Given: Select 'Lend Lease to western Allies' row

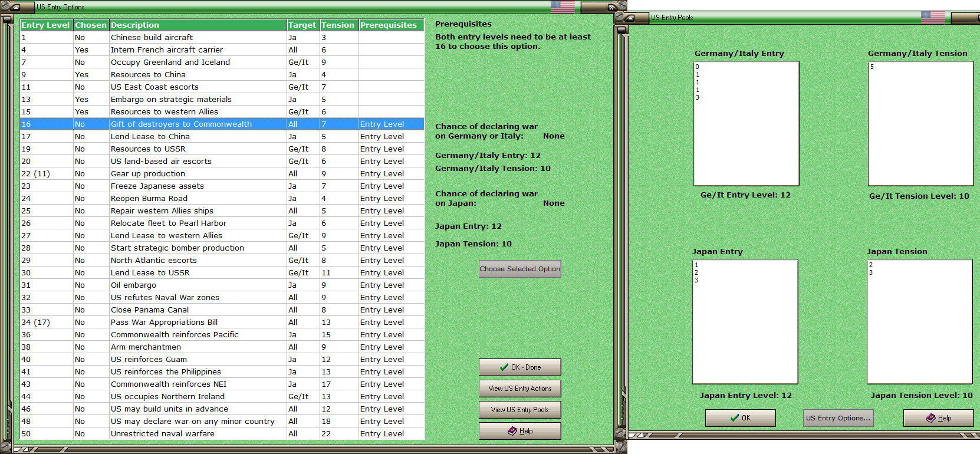Looking at the screenshot, I should pyautogui.click(x=222, y=235).
